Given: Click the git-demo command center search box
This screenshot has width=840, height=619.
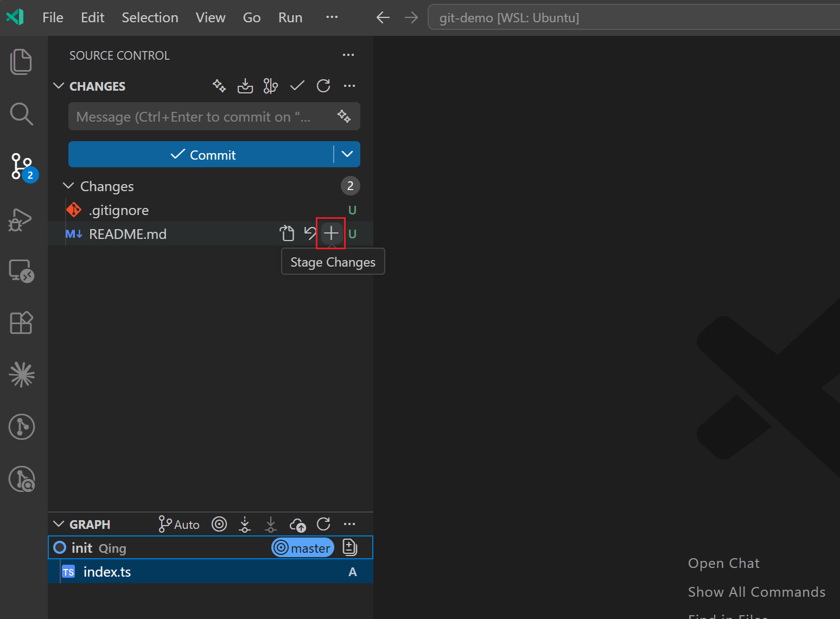Looking at the screenshot, I should click(634, 18).
